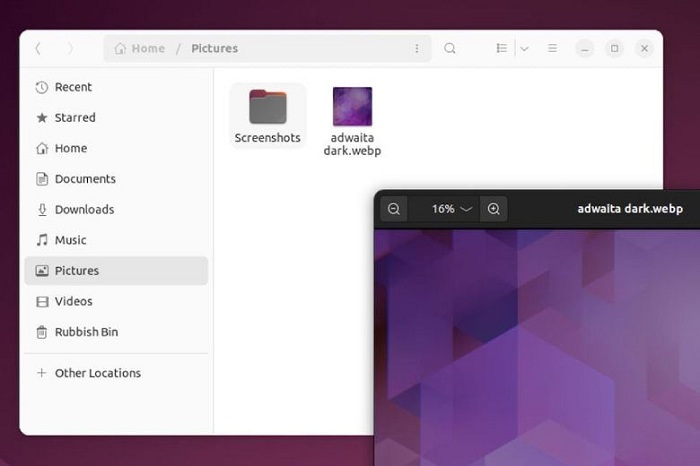Click the star icon beside Starred
The width and height of the screenshot is (700, 466).
coord(42,117)
